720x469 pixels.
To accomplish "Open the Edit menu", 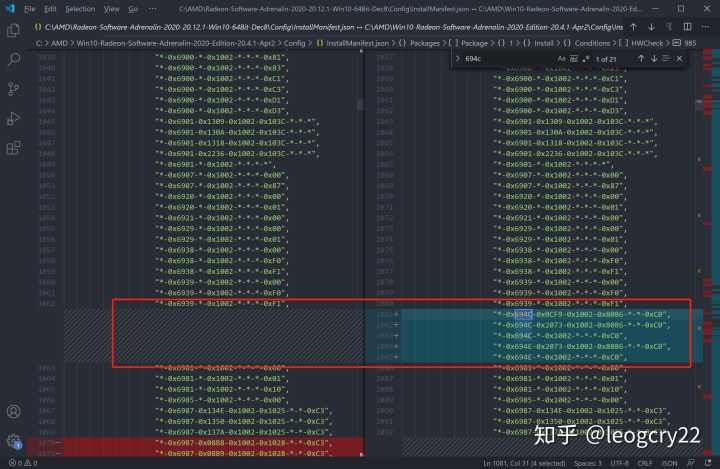I will tap(50, 9).
